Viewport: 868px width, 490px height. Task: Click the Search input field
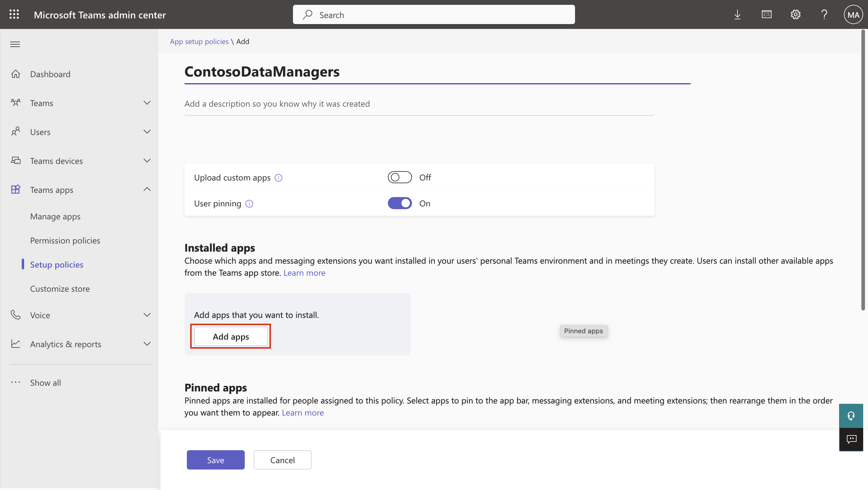[434, 14]
